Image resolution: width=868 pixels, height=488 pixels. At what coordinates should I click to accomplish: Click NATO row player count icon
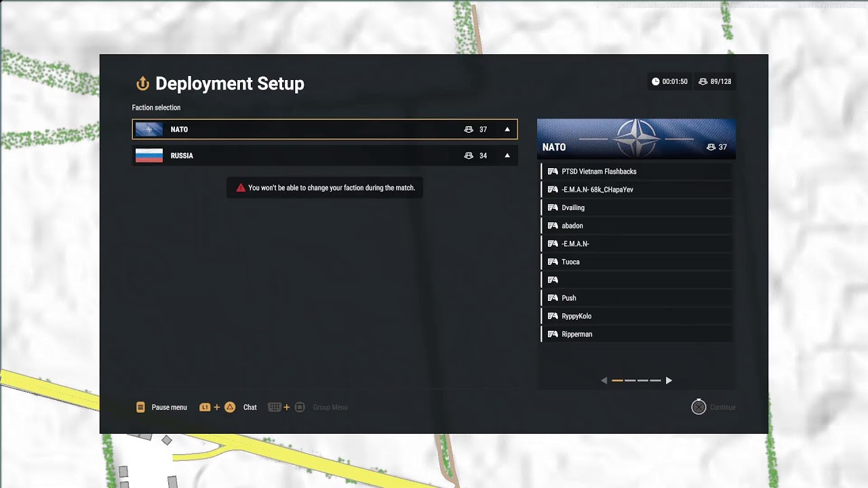coord(469,129)
